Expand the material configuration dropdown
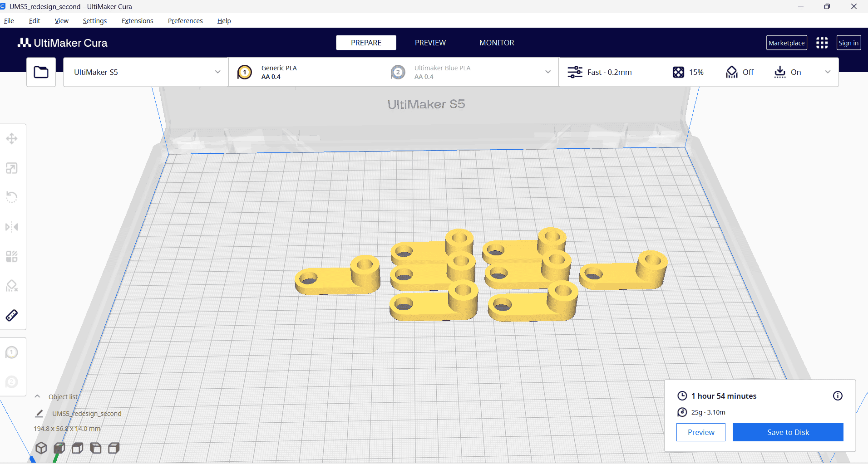This screenshot has height=464, width=868. click(548, 72)
